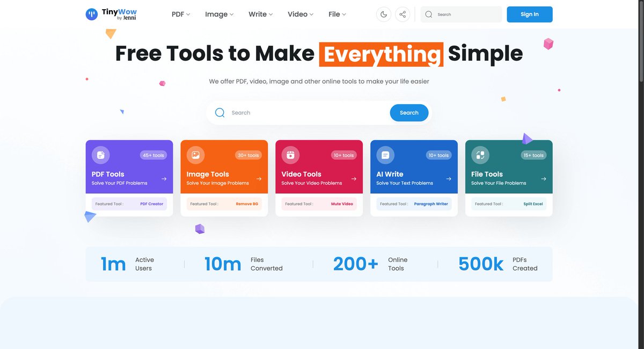Click the magnifier icon in main search bar
This screenshot has width=644, height=349.
coord(219,113)
